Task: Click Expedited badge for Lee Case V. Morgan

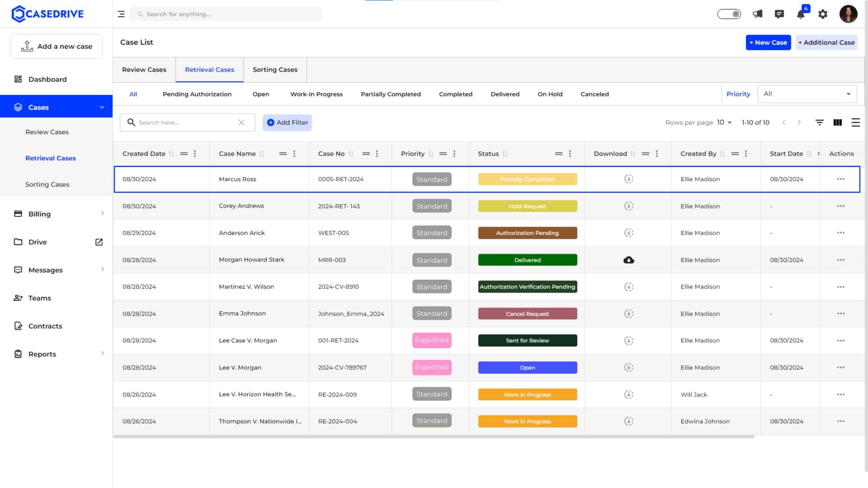Action: coord(432,340)
